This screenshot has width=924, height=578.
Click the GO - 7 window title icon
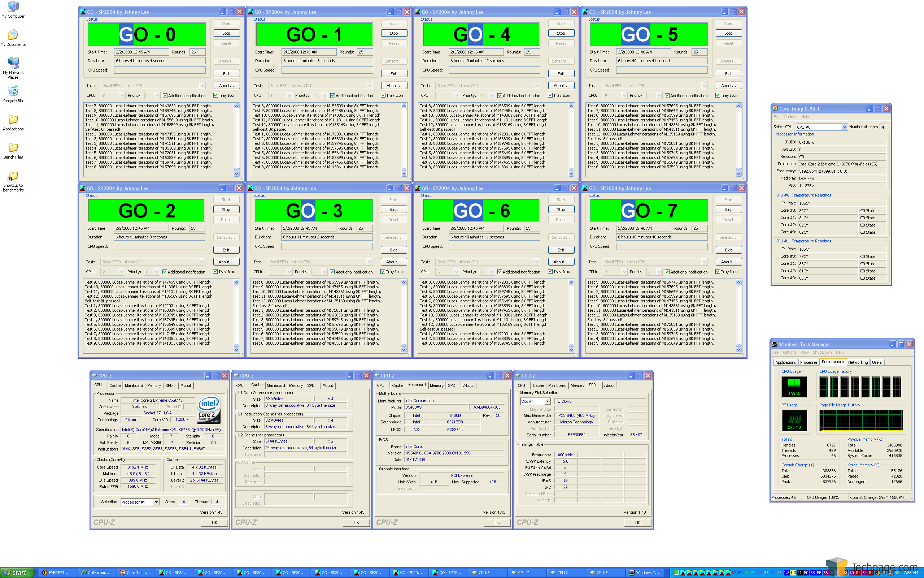click(585, 188)
